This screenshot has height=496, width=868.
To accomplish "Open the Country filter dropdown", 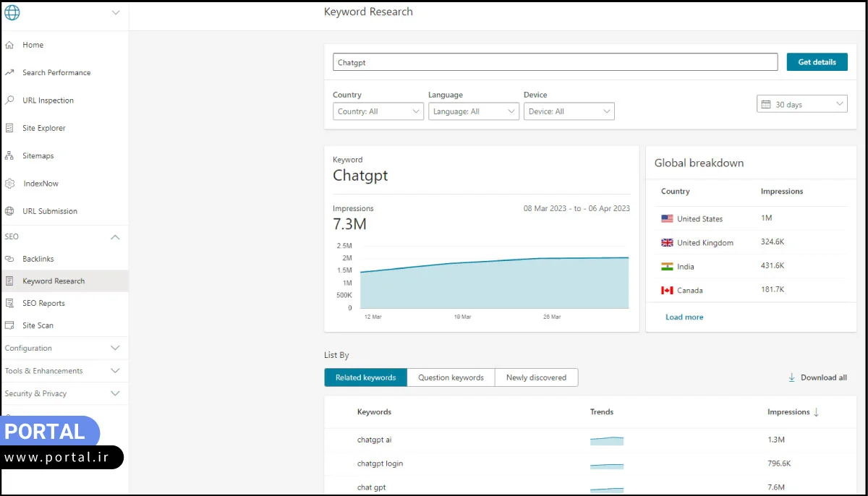I will click(378, 111).
